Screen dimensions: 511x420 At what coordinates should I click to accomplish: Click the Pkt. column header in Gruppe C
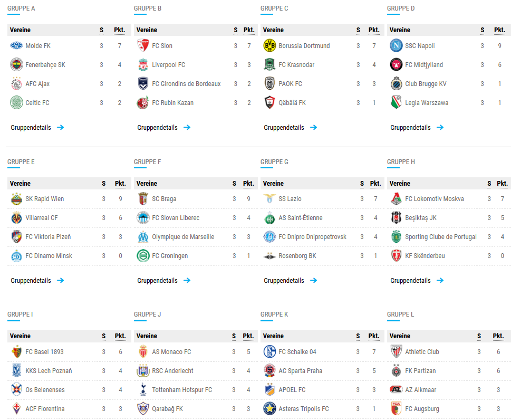[374, 30]
